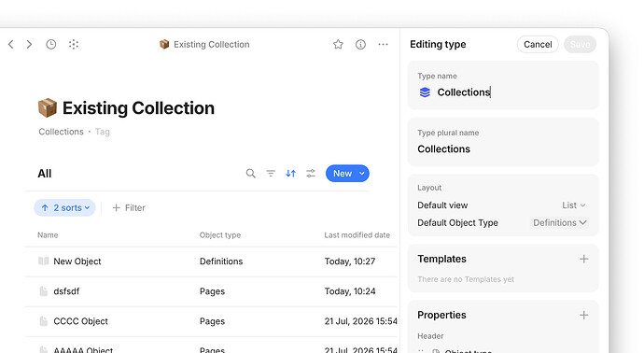Click the Properties section heading
Image resolution: width=644 pixels, height=353 pixels.
(441, 316)
